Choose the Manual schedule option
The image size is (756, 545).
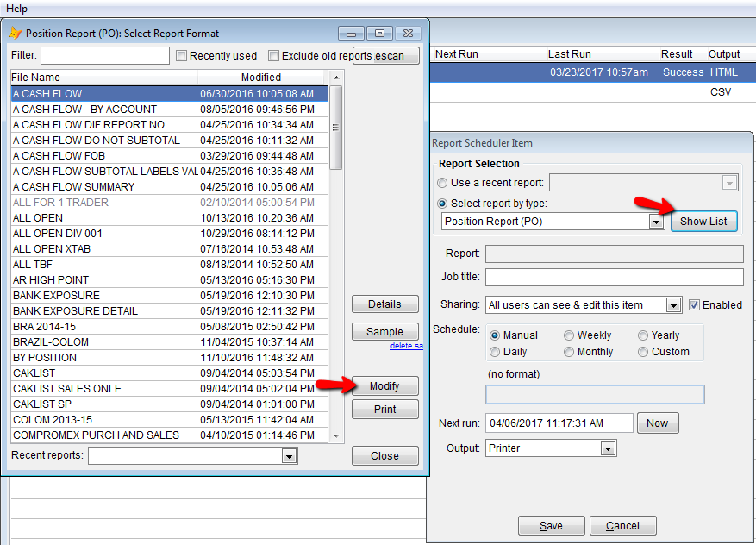coord(495,335)
